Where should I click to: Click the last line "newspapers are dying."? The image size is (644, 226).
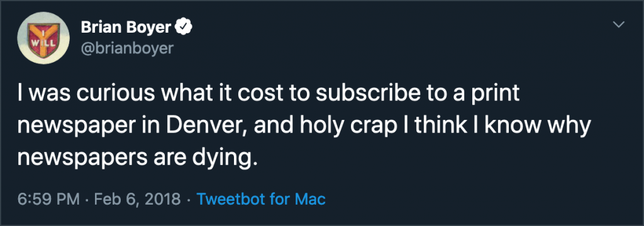139,156
